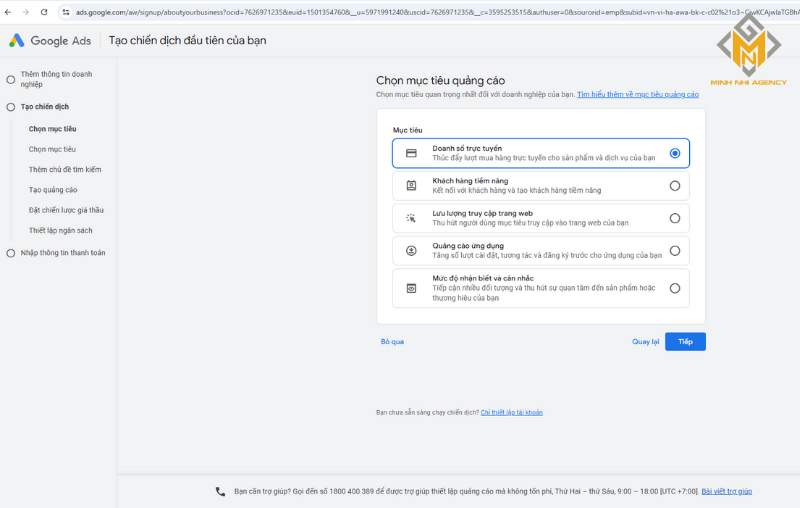Click the cursor icon for website traffic

click(x=411, y=218)
